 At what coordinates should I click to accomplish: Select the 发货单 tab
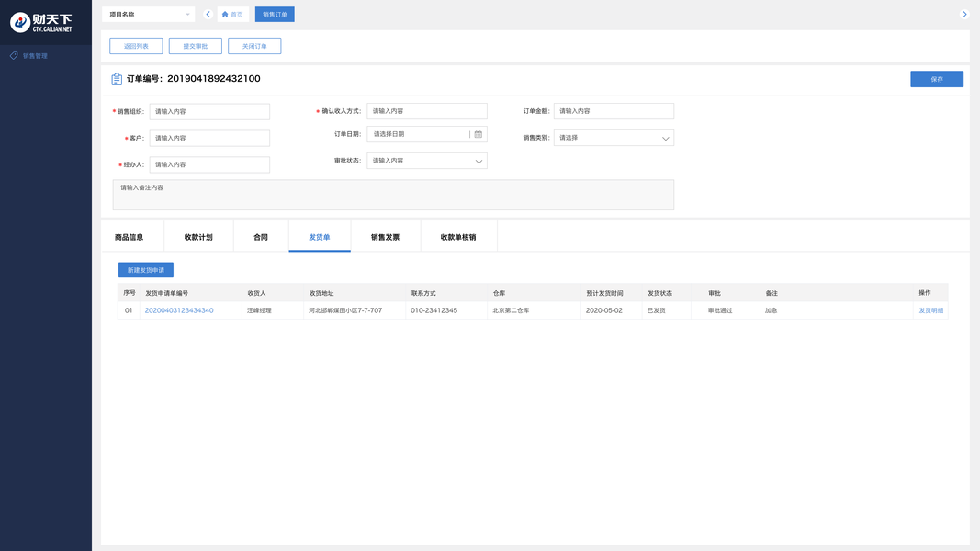pos(320,237)
